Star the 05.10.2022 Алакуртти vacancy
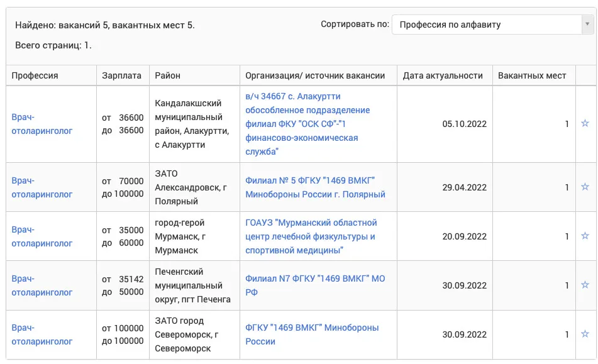 point(585,123)
